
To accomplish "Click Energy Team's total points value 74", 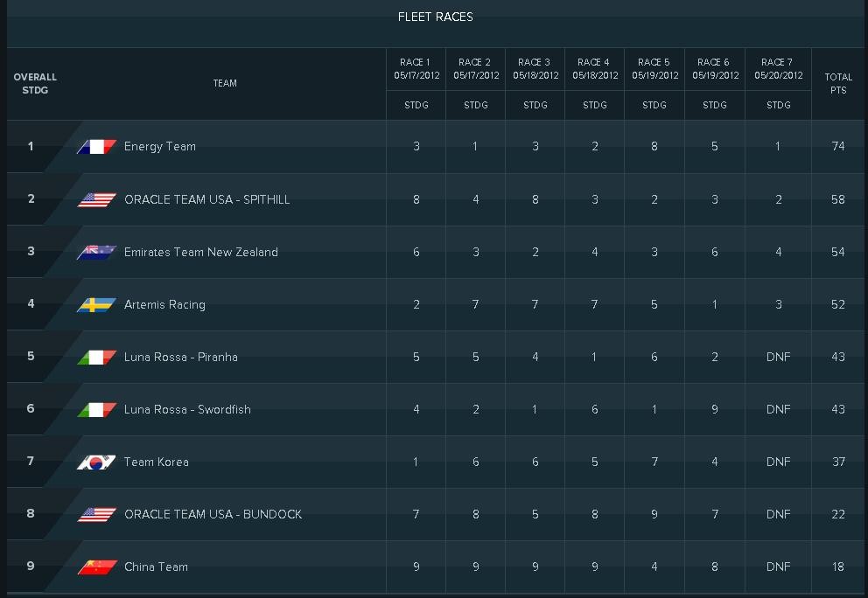I will [838, 147].
